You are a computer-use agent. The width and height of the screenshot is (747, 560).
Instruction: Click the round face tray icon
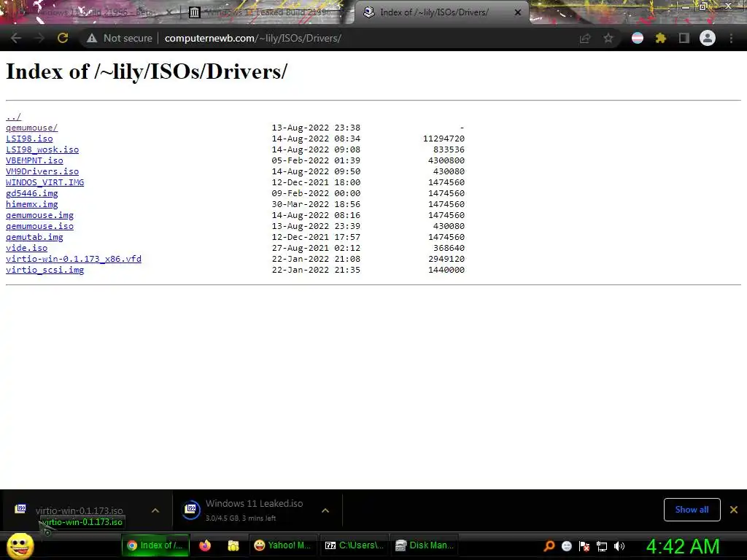[566, 546]
